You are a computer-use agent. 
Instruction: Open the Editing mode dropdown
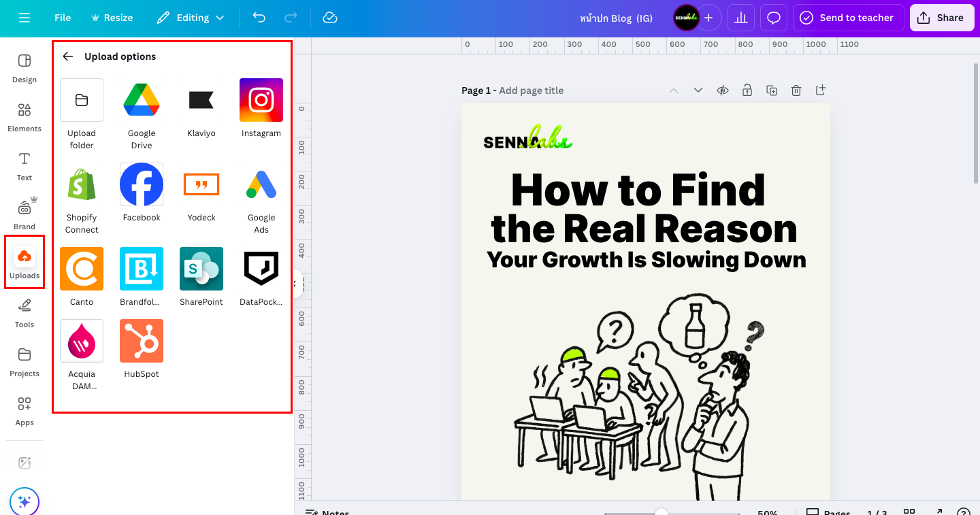pos(190,18)
